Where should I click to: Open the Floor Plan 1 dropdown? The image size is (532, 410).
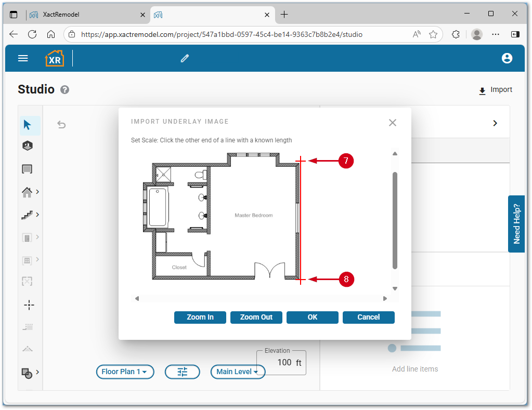point(125,372)
